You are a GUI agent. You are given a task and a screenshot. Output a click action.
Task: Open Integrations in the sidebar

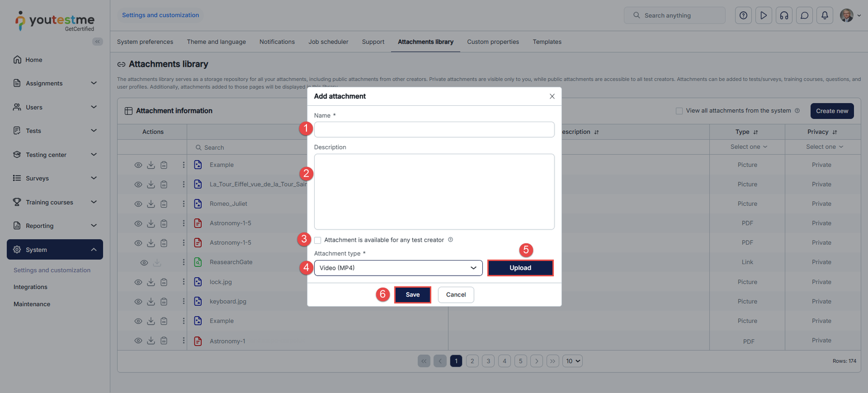(x=30, y=287)
